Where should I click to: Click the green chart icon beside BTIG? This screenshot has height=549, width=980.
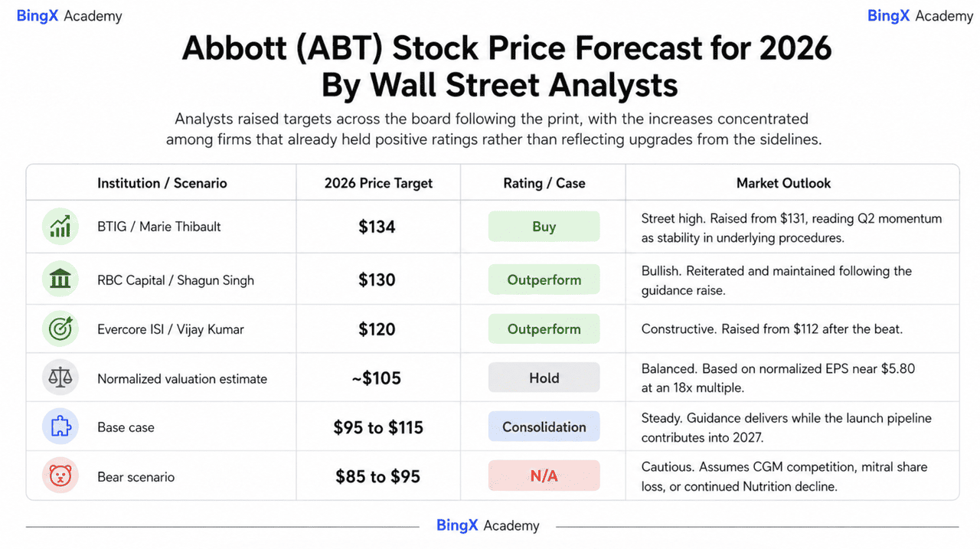click(x=60, y=227)
